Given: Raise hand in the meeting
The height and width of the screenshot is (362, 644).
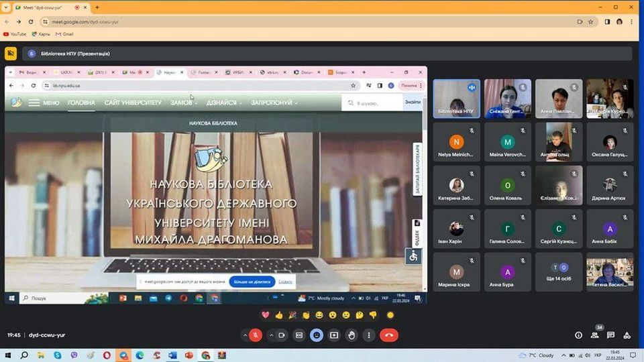Looking at the screenshot, I should (351, 335).
